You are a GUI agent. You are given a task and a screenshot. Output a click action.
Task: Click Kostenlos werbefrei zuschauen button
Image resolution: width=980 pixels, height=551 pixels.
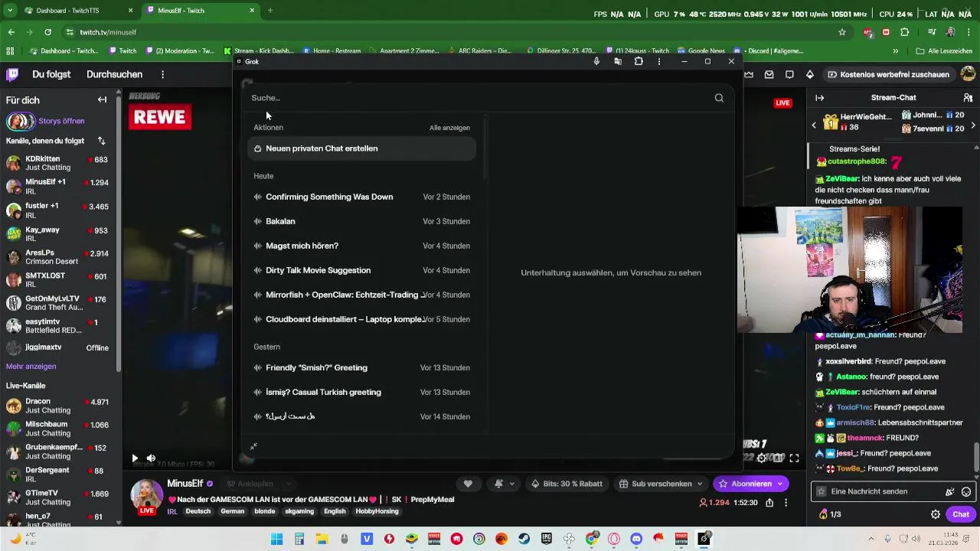888,74
